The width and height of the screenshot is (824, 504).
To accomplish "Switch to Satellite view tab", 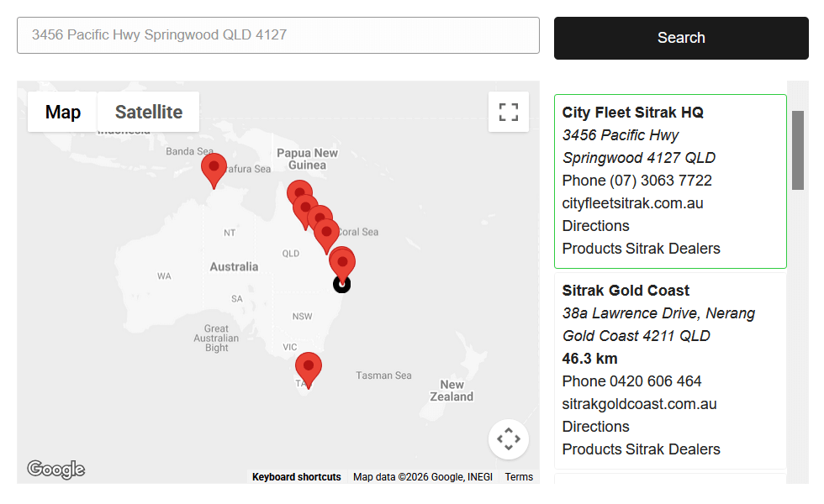I will tap(149, 112).
